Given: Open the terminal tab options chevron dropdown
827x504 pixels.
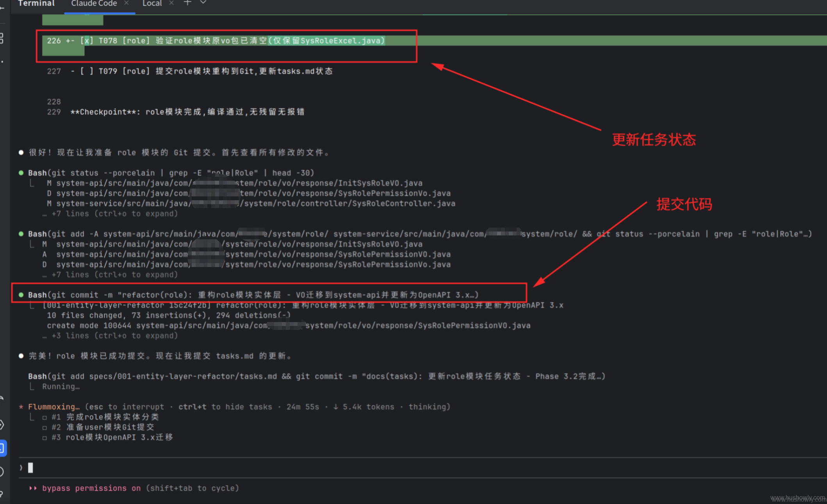Looking at the screenshot, I should (203, 3).
